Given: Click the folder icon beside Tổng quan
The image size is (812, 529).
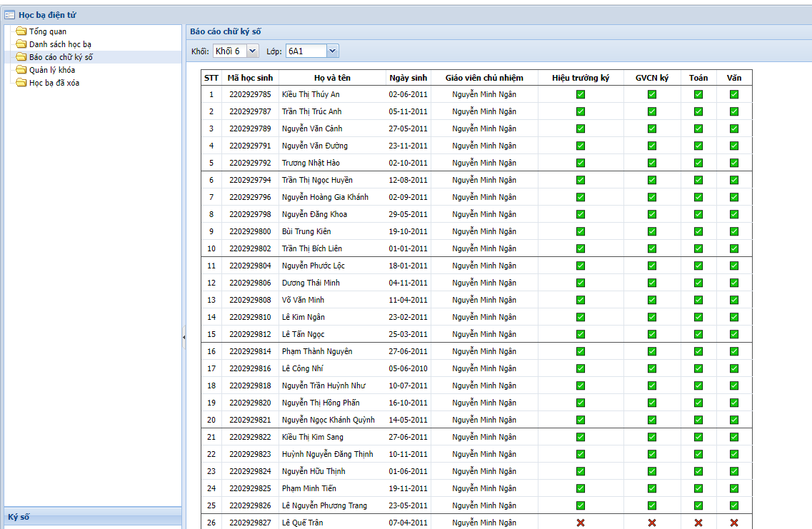Looking at the screenshot, I should [x=21, y=31].
